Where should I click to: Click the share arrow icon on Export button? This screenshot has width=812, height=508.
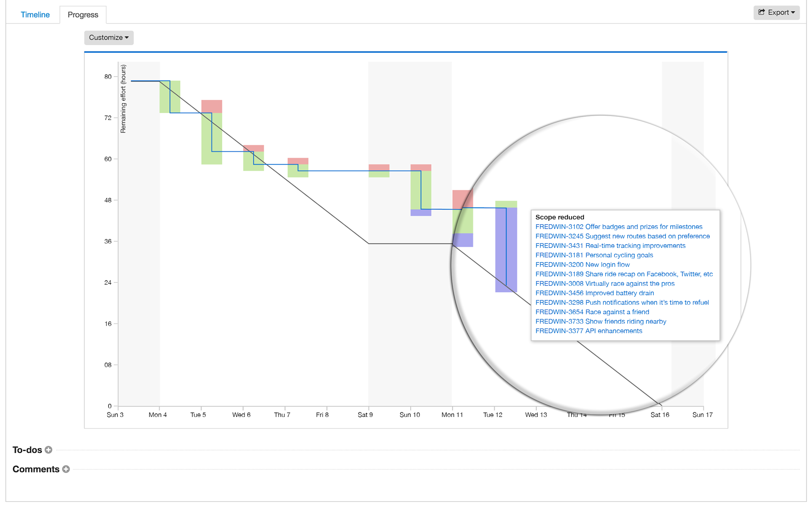click(x=761, y=12)
